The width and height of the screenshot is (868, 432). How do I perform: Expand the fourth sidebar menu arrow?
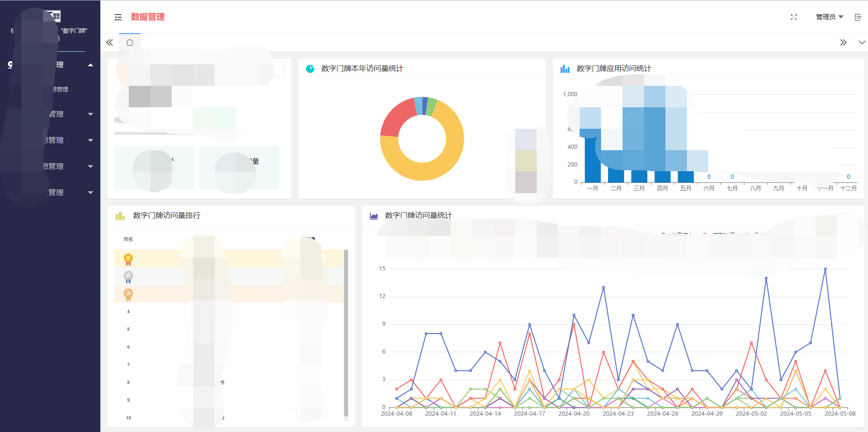coord(91,167)
